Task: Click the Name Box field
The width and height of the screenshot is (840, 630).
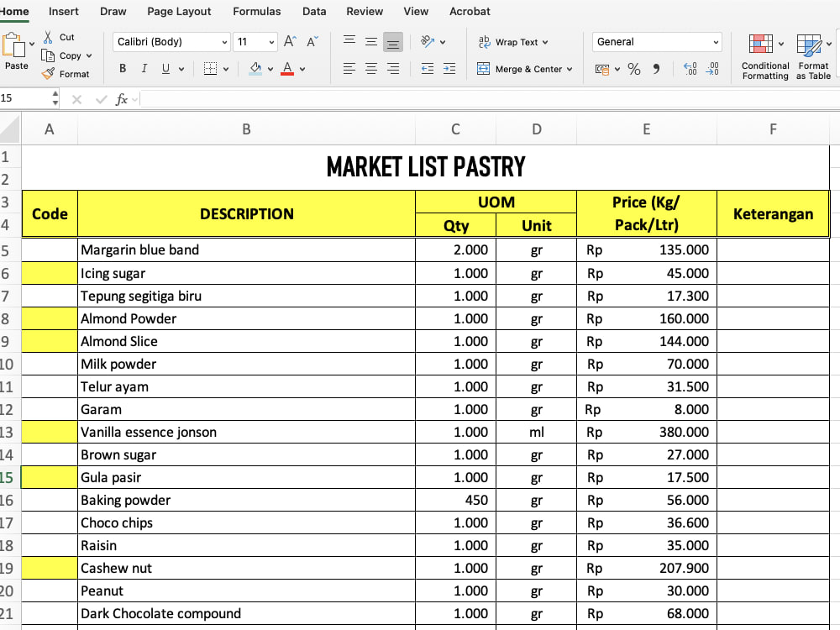Action: click(25, 98)
